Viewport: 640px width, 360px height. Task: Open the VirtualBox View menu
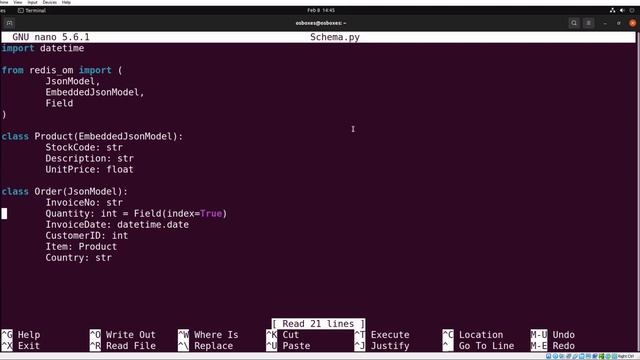click(18, 2)
